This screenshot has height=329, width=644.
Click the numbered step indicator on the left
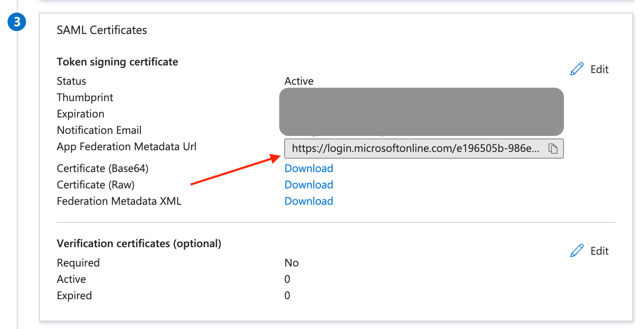pos(17,21)
